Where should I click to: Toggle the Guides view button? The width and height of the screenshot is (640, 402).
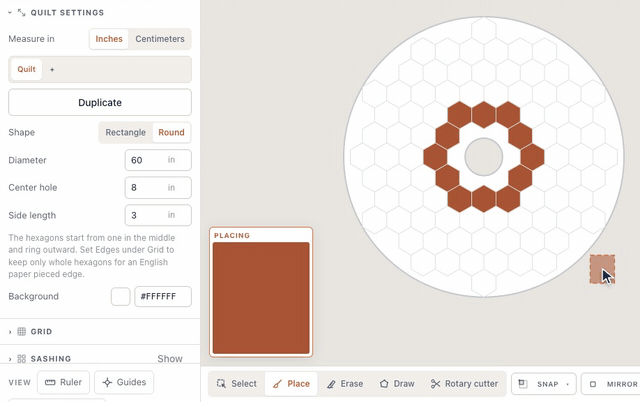click(x=124, y=382)
